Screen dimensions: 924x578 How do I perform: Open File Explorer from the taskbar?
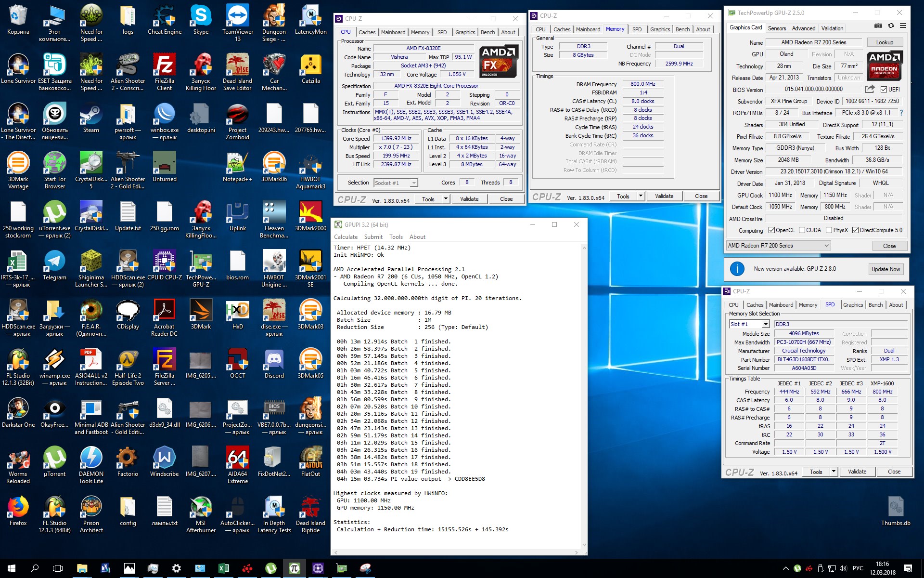[x=82, y=568]
